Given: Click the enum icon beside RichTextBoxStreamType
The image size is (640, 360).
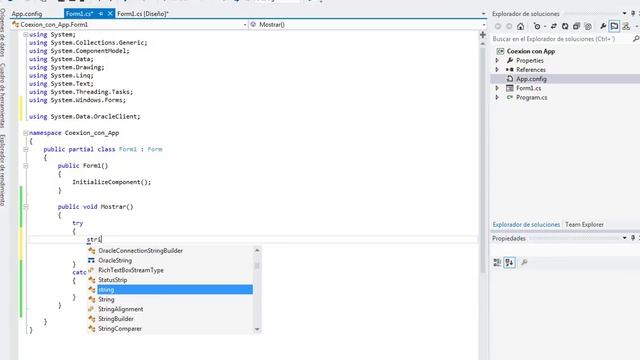Looking at the screenshot, I should point(91,270).
